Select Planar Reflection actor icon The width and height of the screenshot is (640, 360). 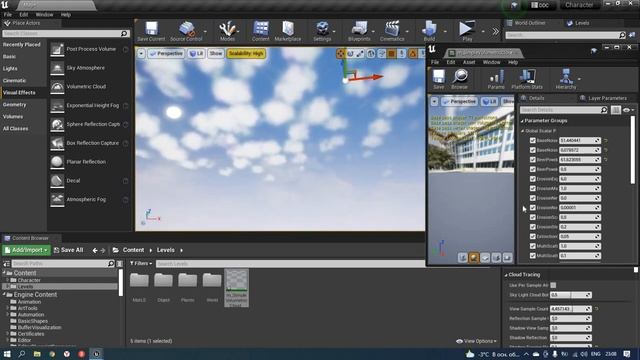click(x=57, y=162)
